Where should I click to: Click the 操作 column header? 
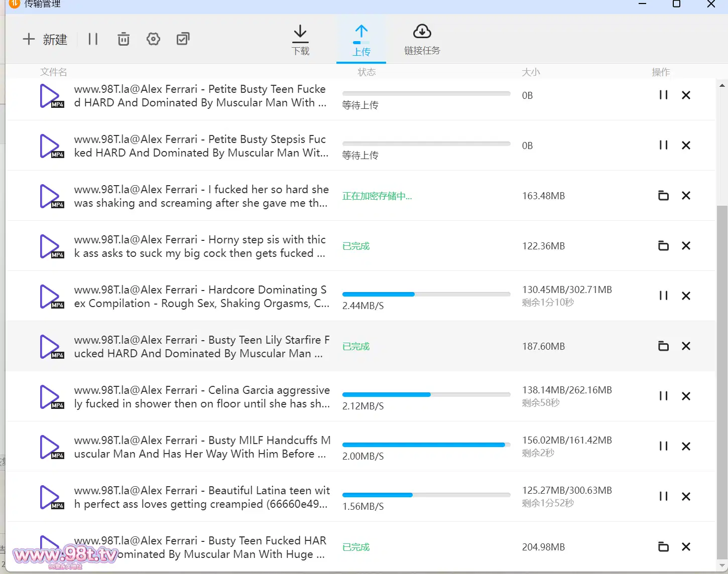pos(661,72)
